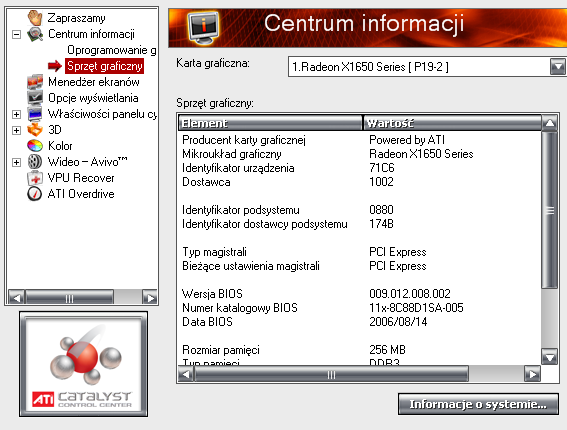This screenshot has width=567, height=430.
Task: Open the ATI Overdrive gauge icon
Action: tap(35, 193)
